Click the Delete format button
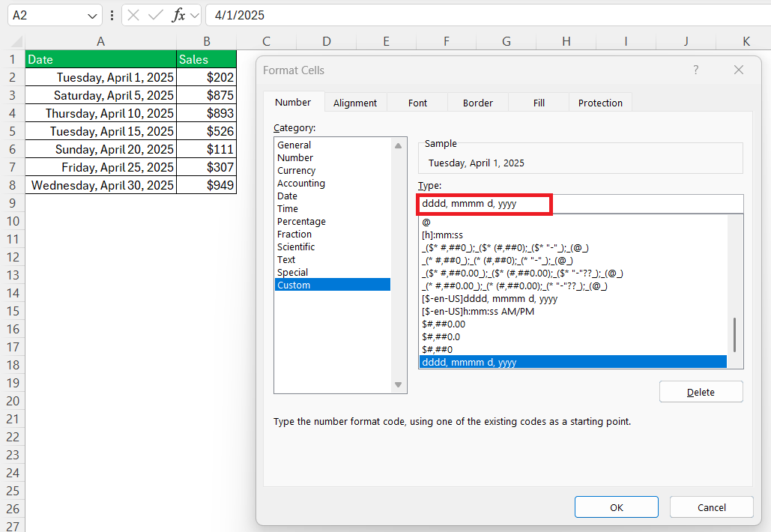This screenshot has height=532, width=771. point(701,392)
